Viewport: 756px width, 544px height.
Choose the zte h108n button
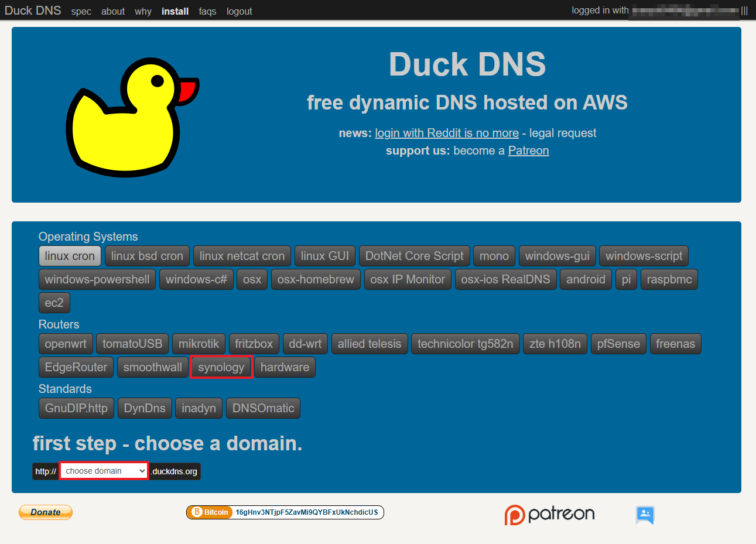click(x=555, y=344)
